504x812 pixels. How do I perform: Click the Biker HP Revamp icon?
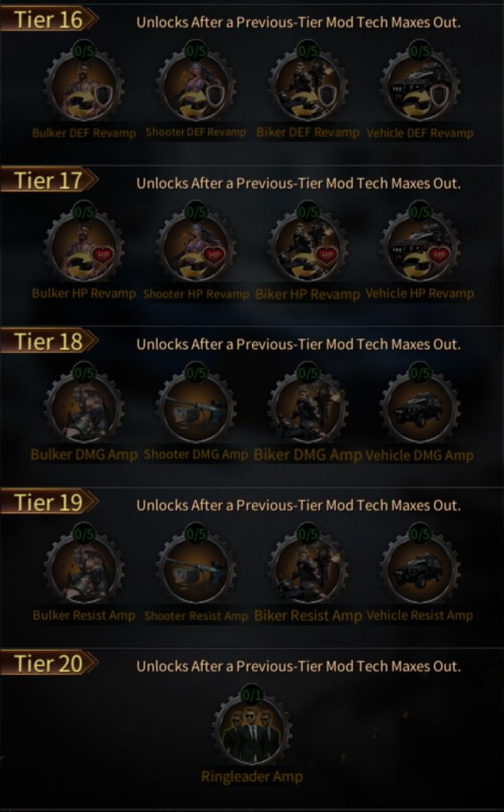click(308, 246)
